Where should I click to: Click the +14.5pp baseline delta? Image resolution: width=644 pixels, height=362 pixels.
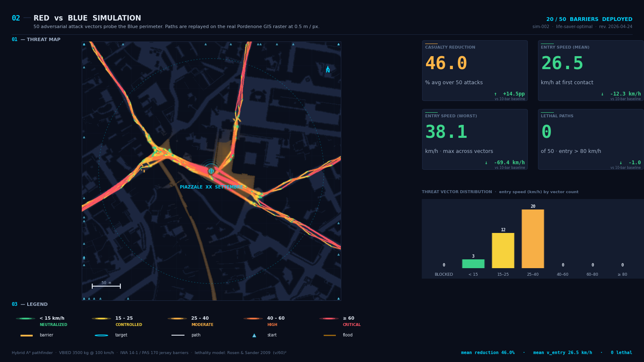[514, 94]
